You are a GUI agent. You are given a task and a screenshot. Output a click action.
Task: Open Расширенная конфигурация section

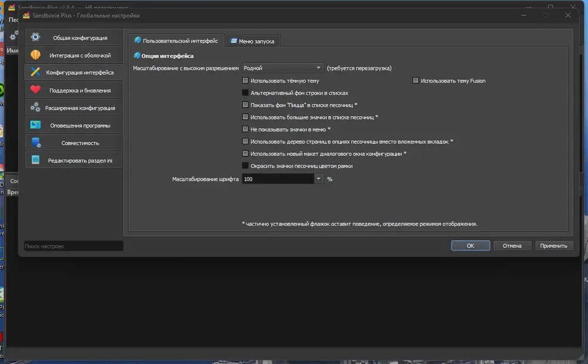tap(74, 108)
